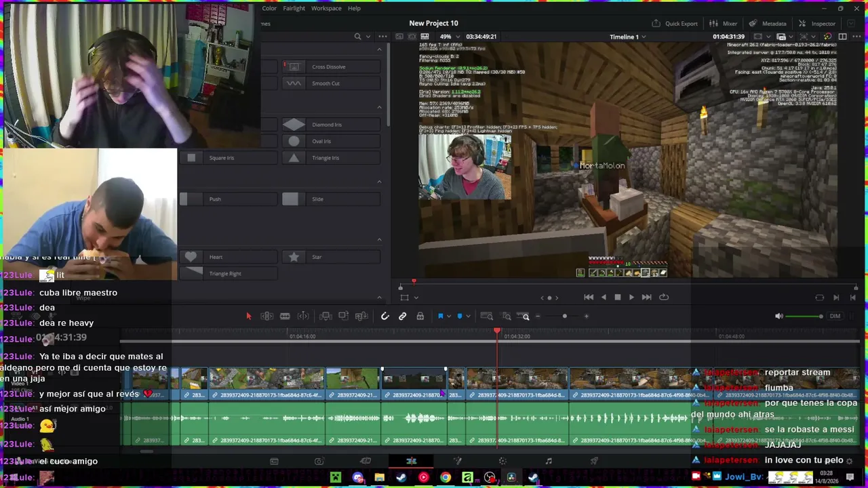This screenshot has height=488, width=868.
Task: Toggle the DIM audio button
Action: [835, 317]
